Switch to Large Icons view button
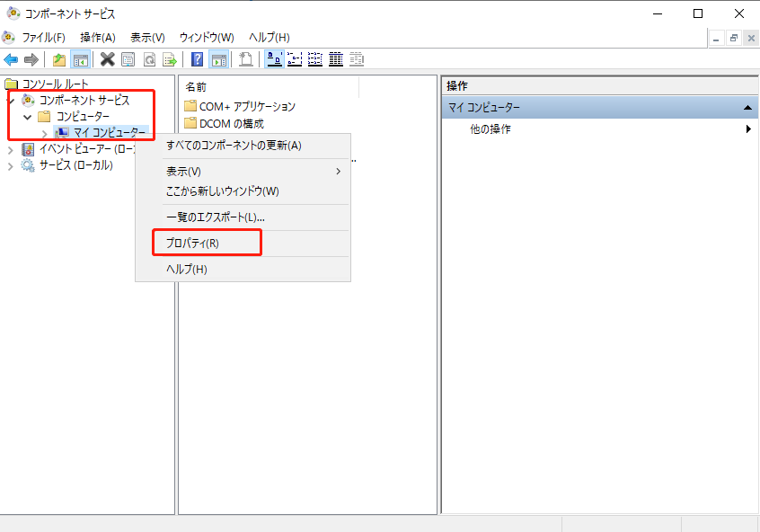Image resolution: width=760 pixels, height=532 pixels. [x=274, y=59]
